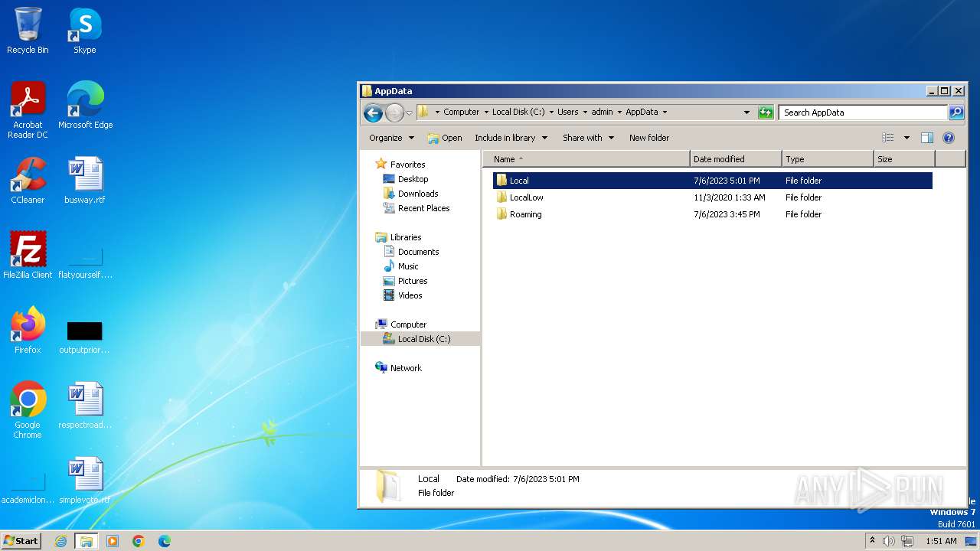This screenshot has height=551, width=980.
Task: Click Open in the Explorer toolbar
Action: click(x=445, y=138)
